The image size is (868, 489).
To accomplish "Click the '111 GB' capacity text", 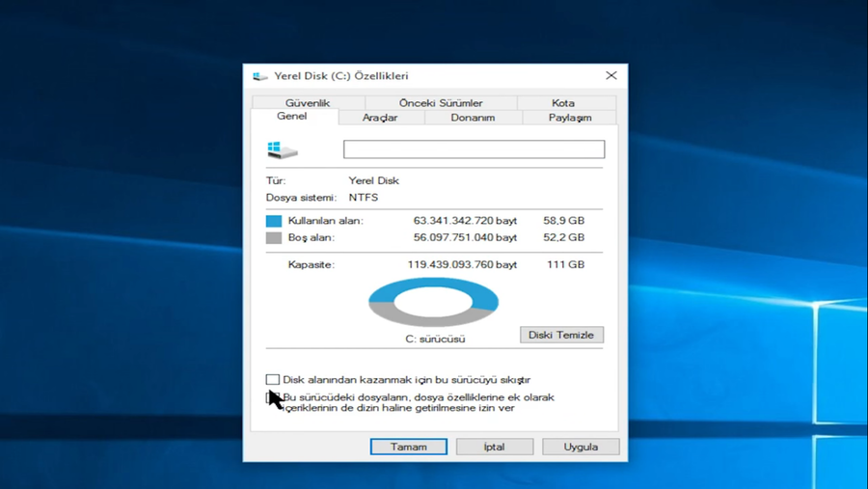I will click(566, 264).
